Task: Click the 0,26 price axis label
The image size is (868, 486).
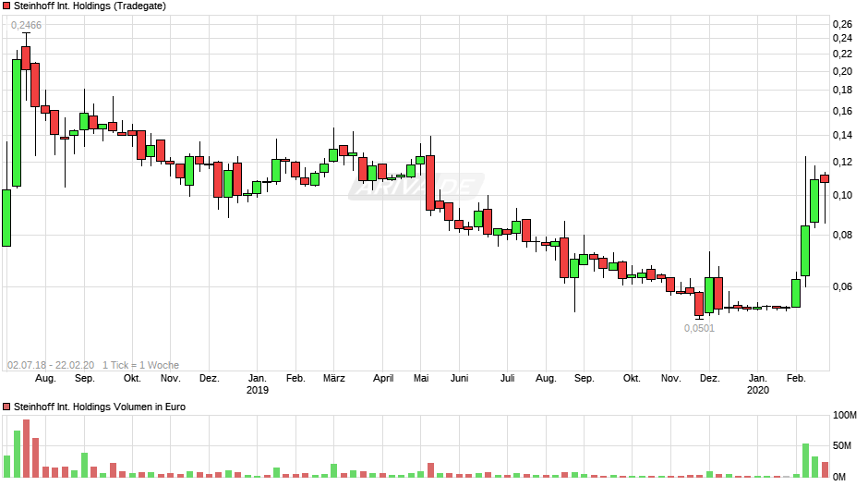Action: tap(842, 24)
